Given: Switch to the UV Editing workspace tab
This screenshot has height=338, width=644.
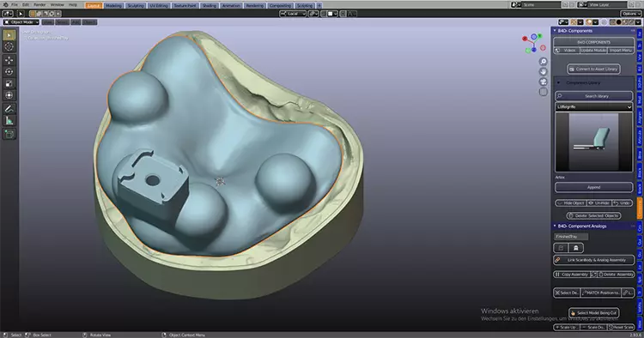Looking at the screenshot, I should click(159, 5).
